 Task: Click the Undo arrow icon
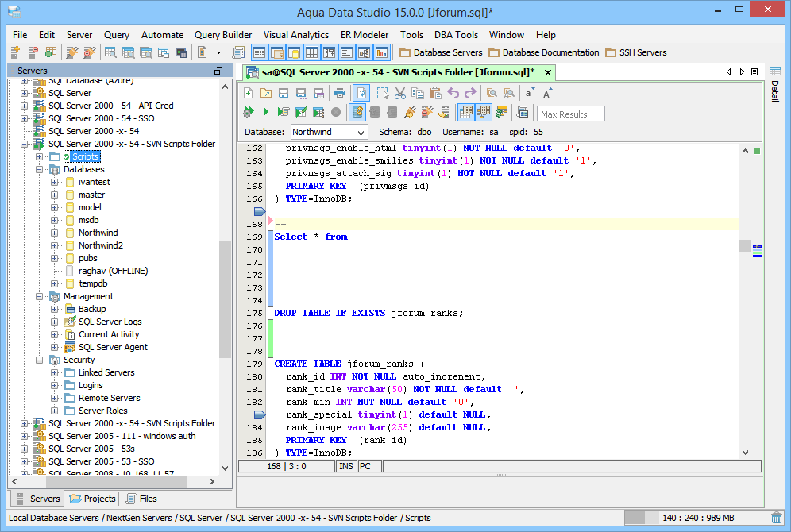(x=453, y=93)
